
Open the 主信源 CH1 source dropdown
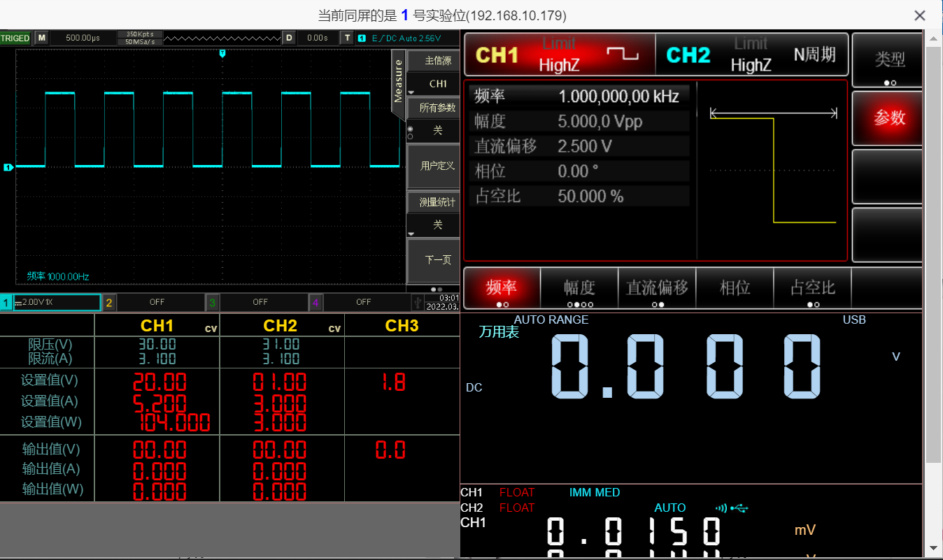433,84
